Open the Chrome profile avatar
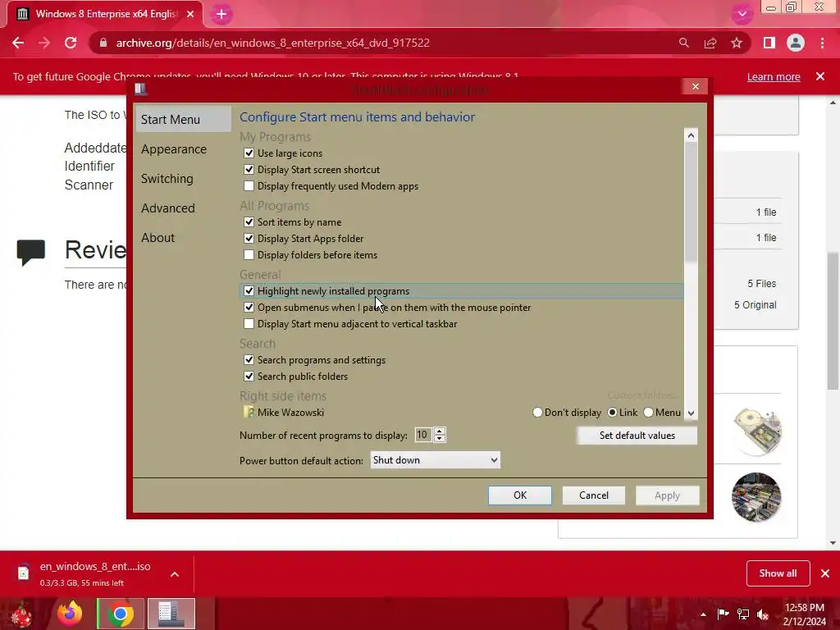Image resolution: width=840 pixels, height=630 pixels. coord(796,43)
